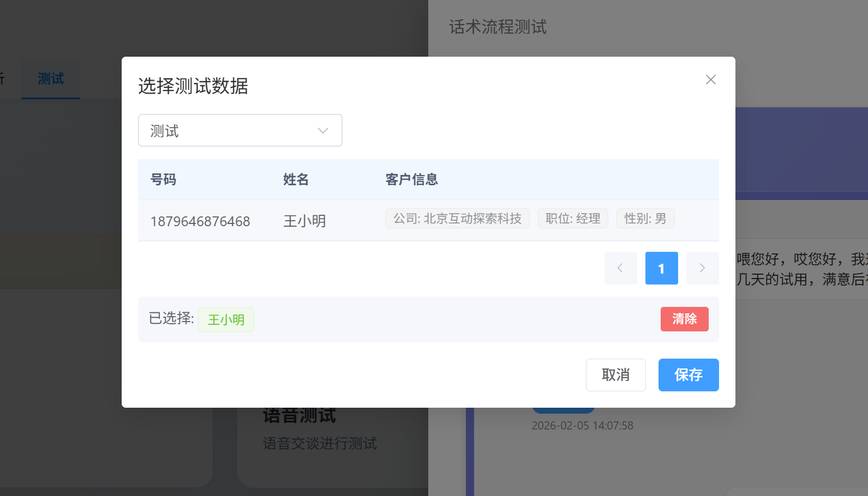
Task: Click the 姓名 column header
Action: [x=296, y=179]
